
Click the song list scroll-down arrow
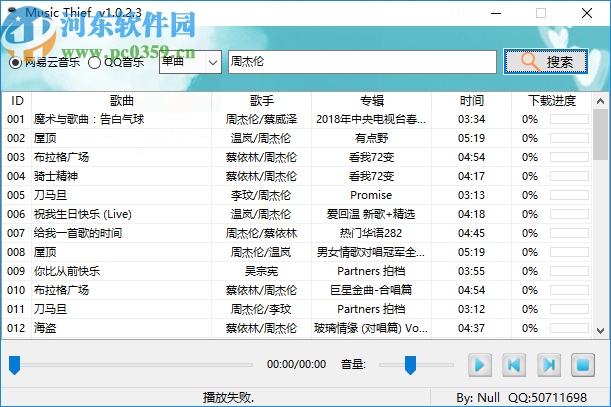600,331
